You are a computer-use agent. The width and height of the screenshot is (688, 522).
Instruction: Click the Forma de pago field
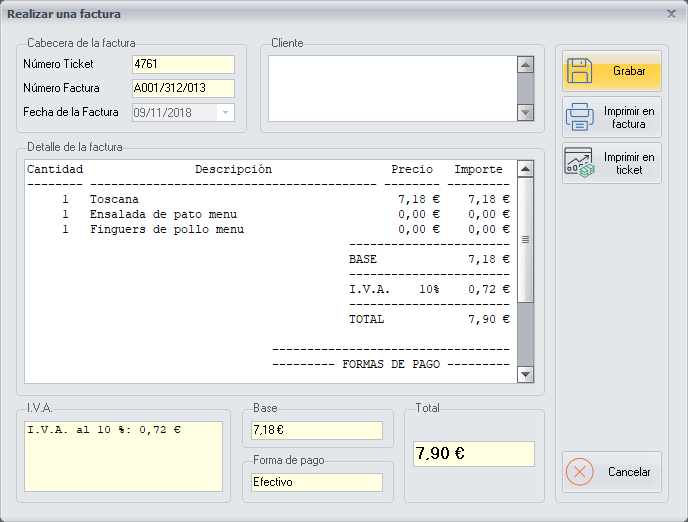(317, 482)
